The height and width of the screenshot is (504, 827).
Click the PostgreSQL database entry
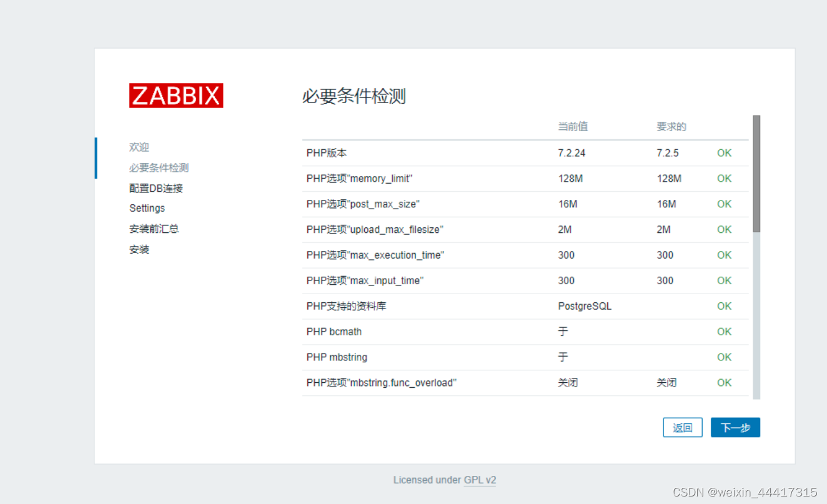click(585, 306)
